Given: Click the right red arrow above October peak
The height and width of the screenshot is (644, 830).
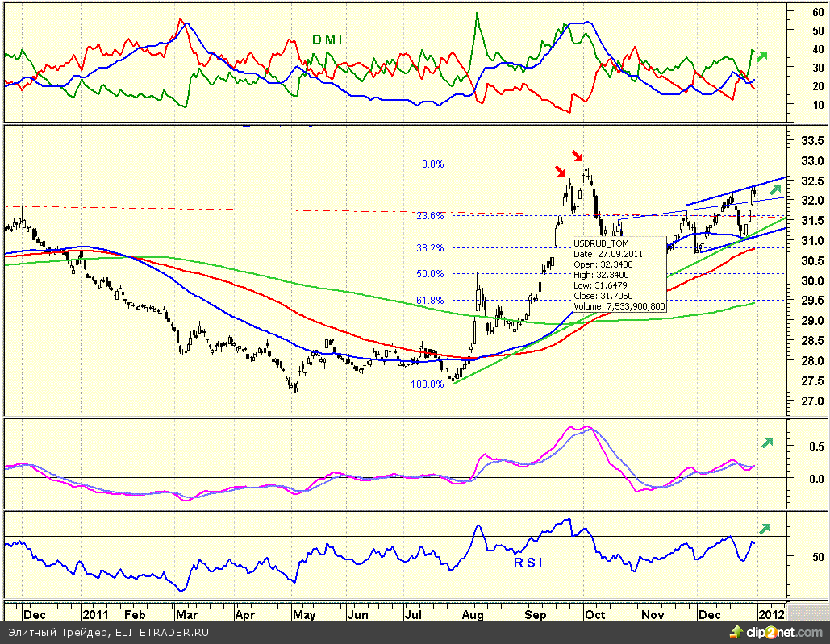Looking at the screenshot, I should pos(577,155).
